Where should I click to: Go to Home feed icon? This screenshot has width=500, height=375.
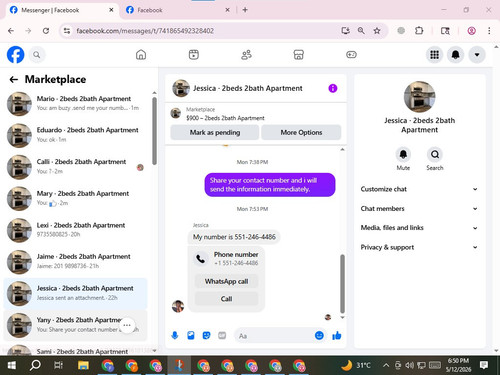pyautogui.click(x=141, y=55)
